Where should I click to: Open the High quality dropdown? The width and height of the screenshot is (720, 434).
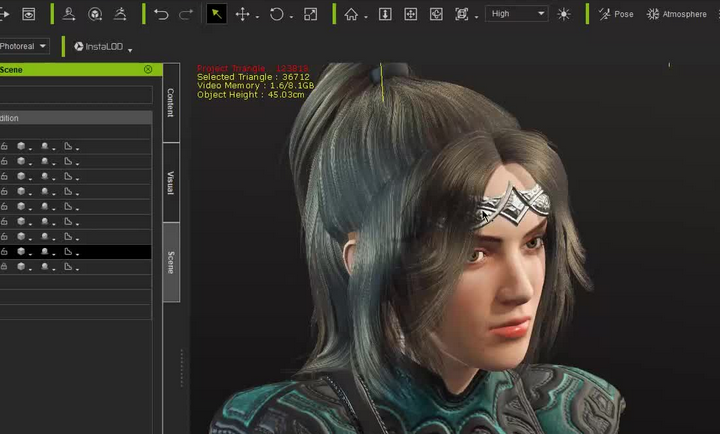(x=517, y=14)
